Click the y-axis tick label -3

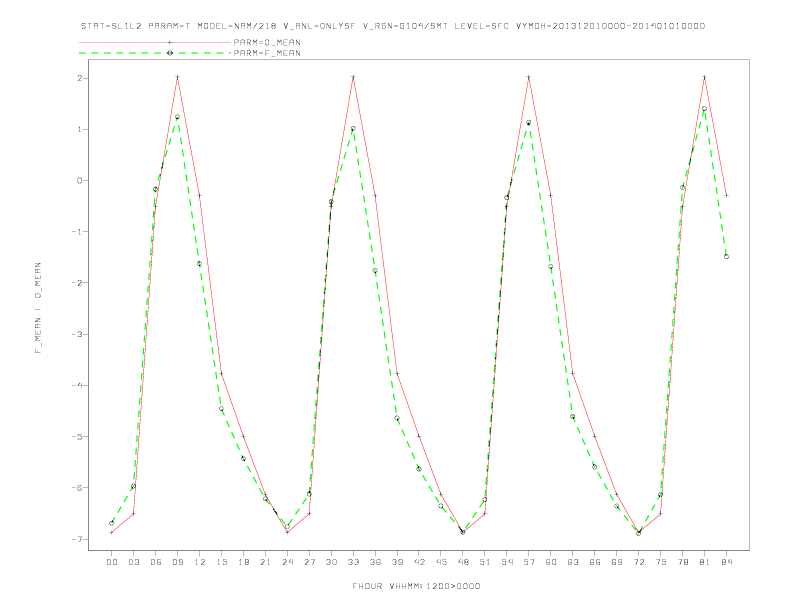tap(78, 334)
